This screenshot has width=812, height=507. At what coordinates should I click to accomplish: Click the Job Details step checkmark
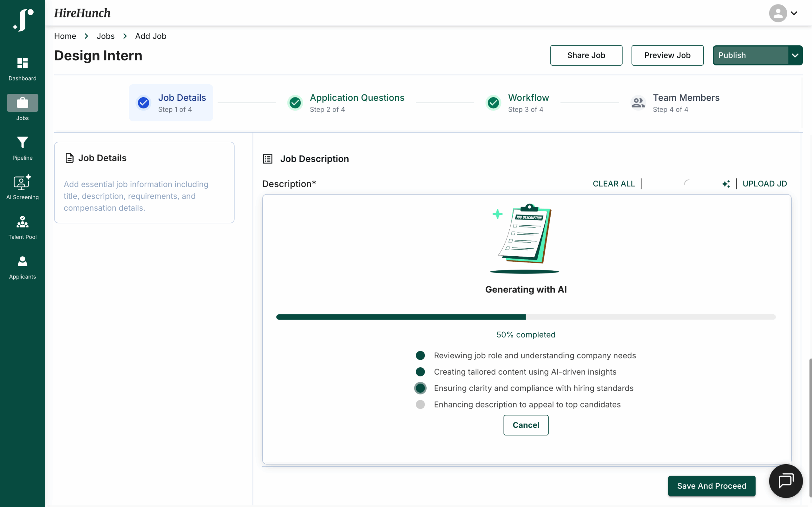tap(144, 103)
